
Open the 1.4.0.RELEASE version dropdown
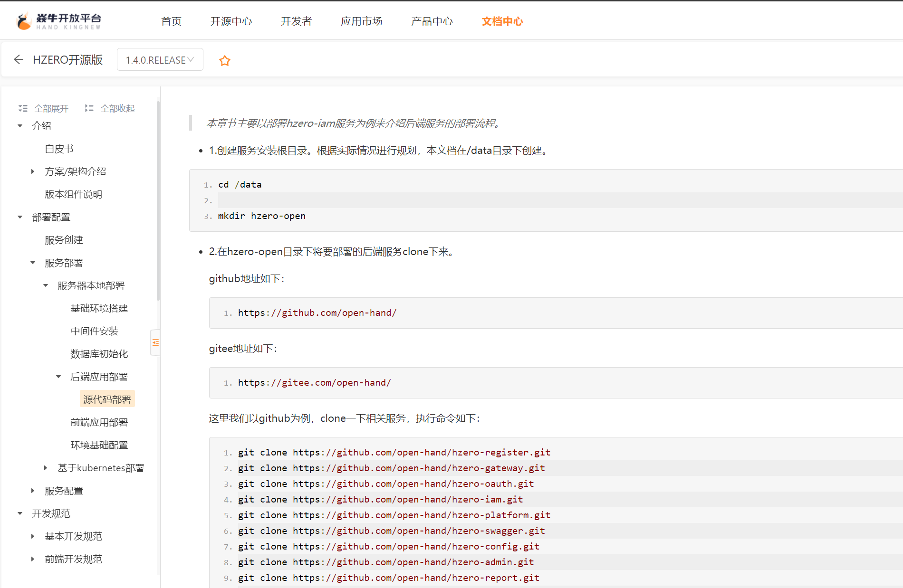pyautogui.click(x=160, y=59)
